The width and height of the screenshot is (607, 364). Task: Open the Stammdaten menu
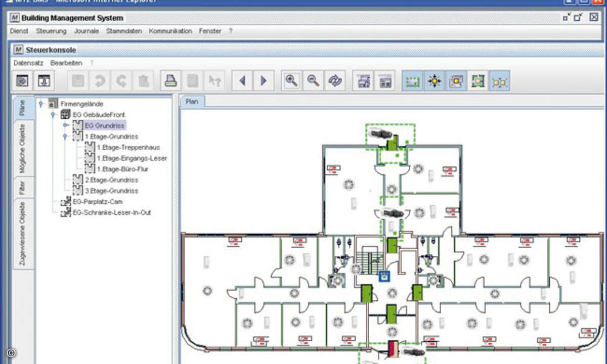pos(124,31)
